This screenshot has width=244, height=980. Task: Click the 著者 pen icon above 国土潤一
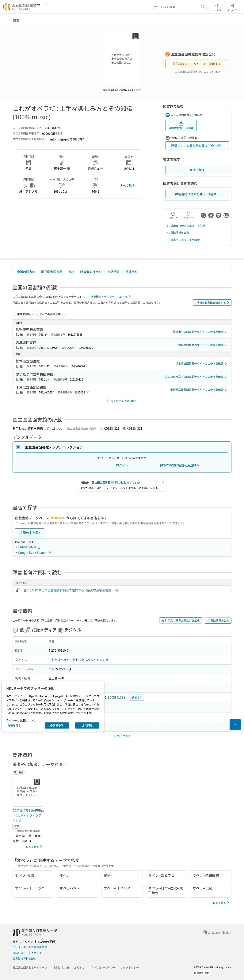[62, 162]
